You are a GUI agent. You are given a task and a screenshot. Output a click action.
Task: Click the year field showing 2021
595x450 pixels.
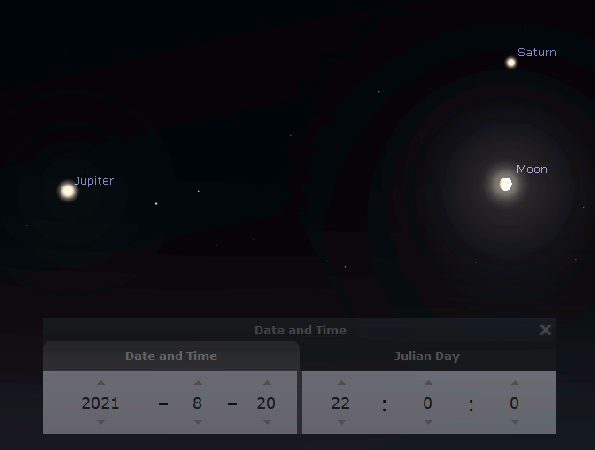coord(101,403)
